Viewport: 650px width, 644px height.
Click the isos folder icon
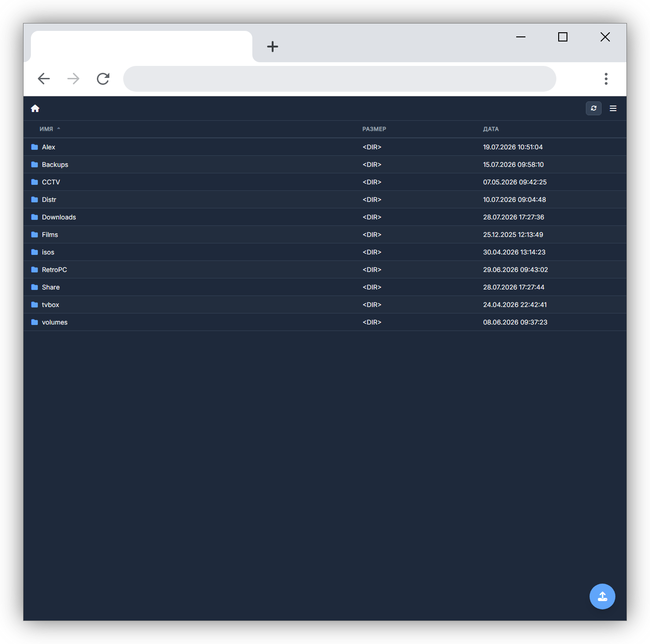click(35, 252)
